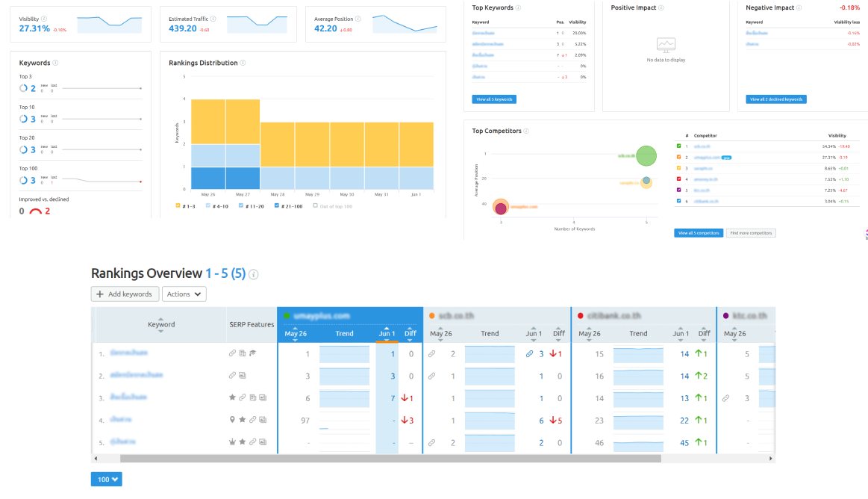868x499 pixels.
Task: Enable the Out of top 100 checkbox
Action: (315, 205)
